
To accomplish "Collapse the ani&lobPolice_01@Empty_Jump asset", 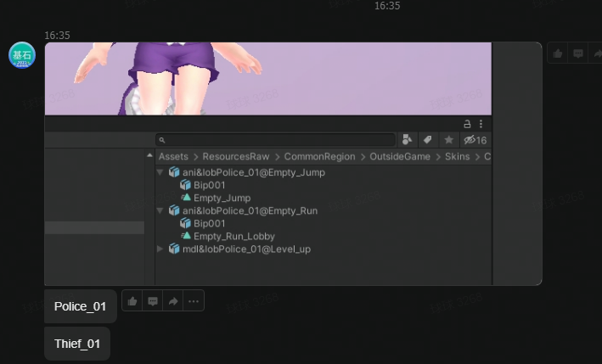I will click(160, 172).
